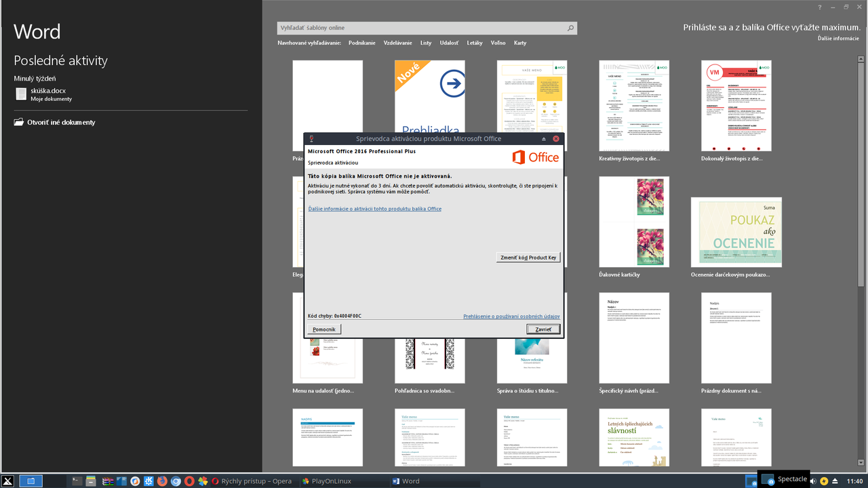Select suggested search Listy
This screenshot has width=868, height=488.
[x=426, y=43]
